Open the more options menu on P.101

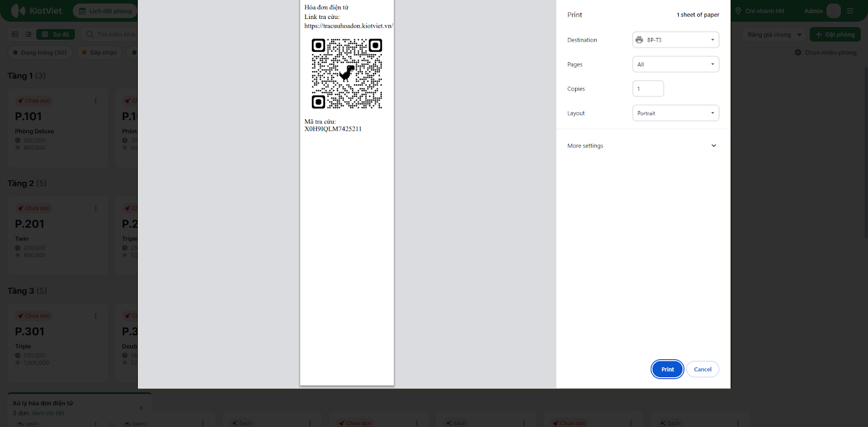click(96, 101)
